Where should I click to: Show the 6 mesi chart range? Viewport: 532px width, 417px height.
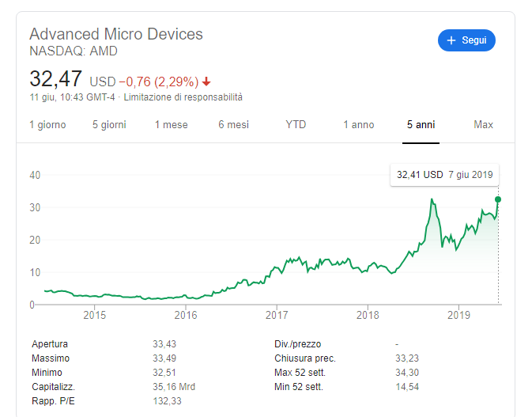pyautogui.click(x=233, y=124)
